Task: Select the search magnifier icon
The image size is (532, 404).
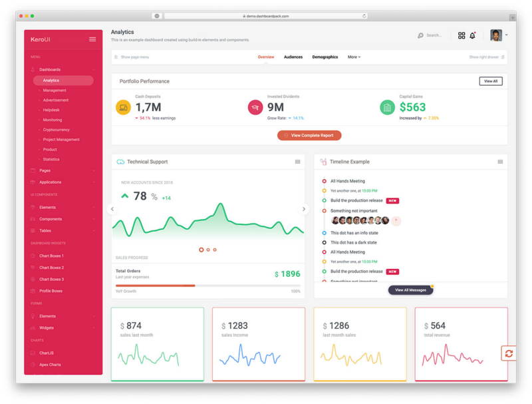Action: pos(420,35)
